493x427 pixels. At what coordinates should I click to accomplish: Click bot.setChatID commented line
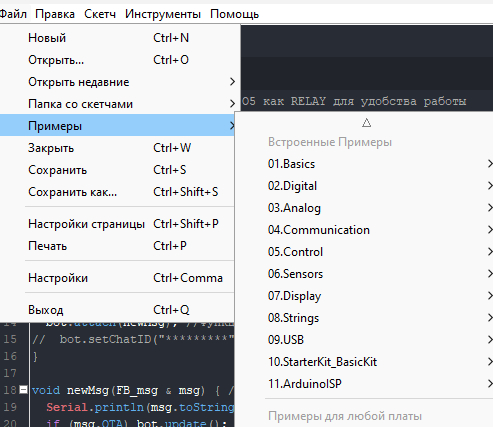(x=133, y=339)
